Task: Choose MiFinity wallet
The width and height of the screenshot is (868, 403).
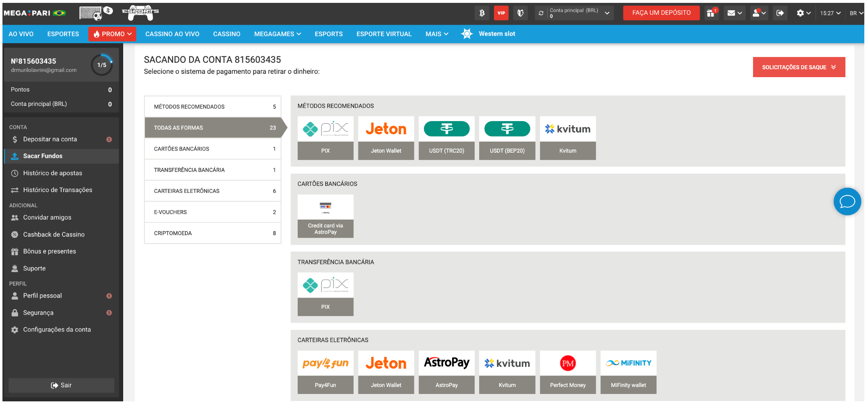Action: (x=628, y=372)
